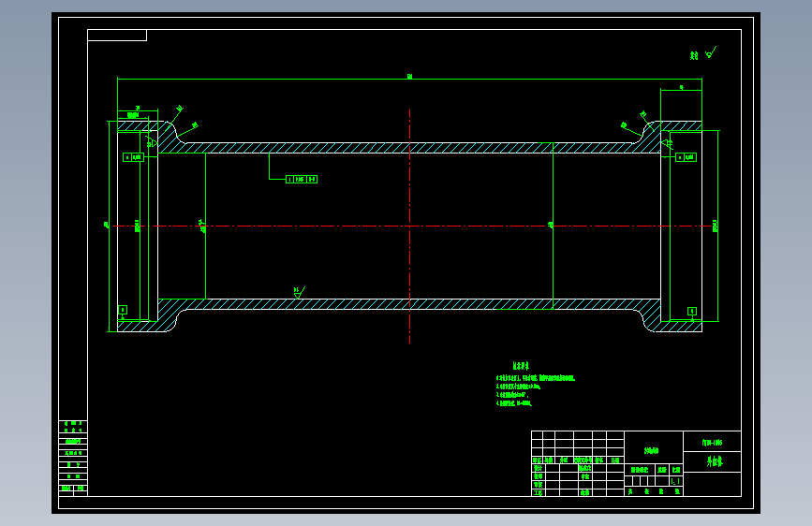Screen dimensions: 812x526
Task: Click the drawing number cell in title block
Action: pos(712,442)
